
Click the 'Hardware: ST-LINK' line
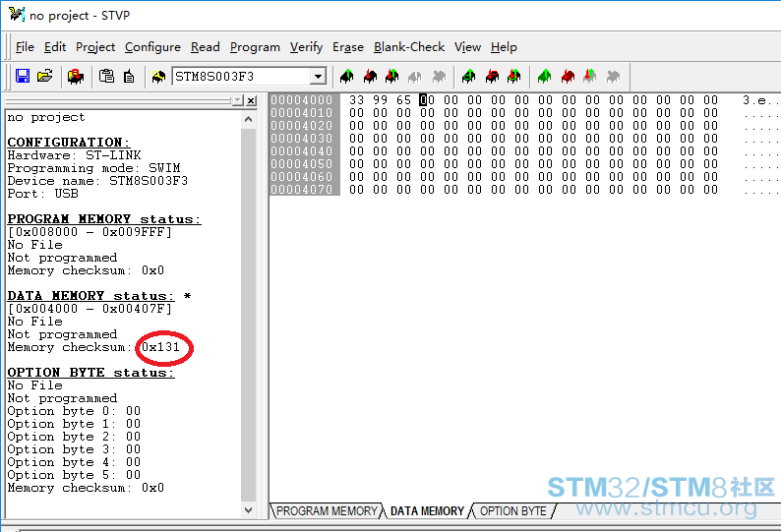[x=74, y=155]
